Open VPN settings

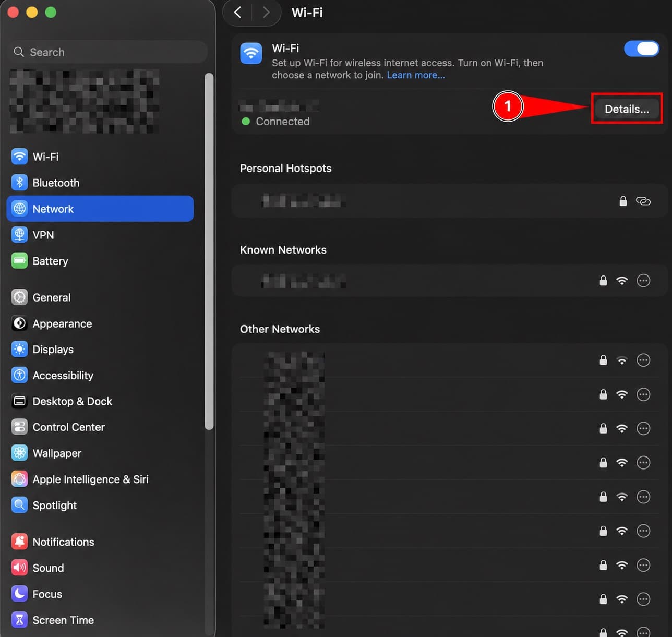(100, 235)
